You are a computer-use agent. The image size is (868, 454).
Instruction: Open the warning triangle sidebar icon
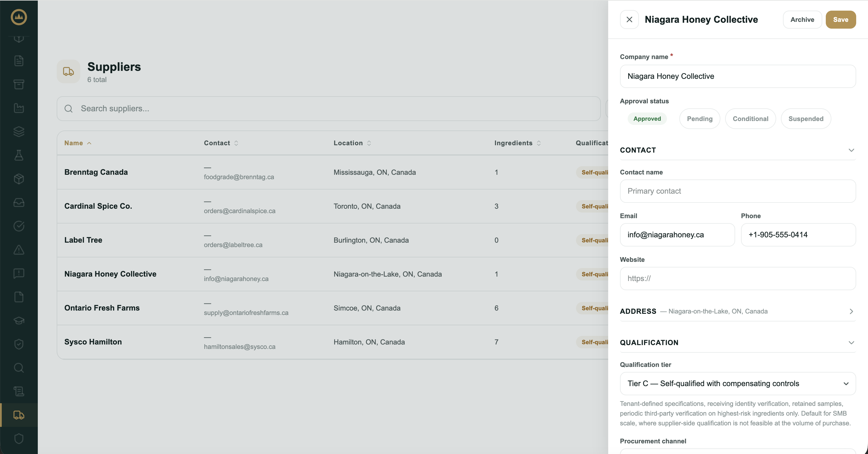coord(19,249)
